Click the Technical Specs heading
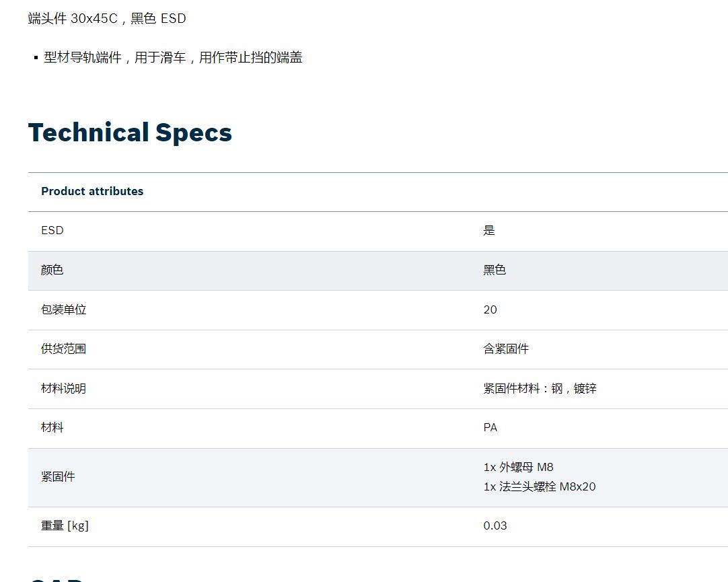 point(130,133)
